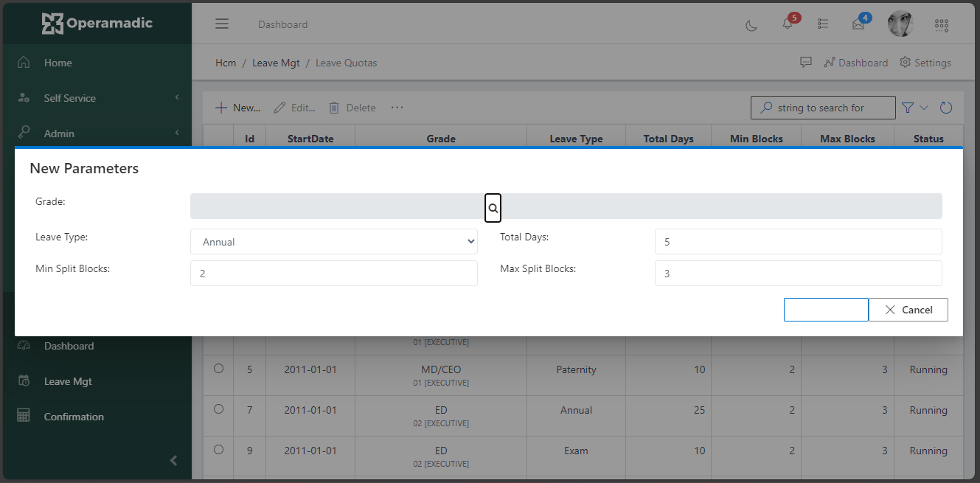Click the chat comment icon near Dashboard
980x483 pixels.
[806, 63]
